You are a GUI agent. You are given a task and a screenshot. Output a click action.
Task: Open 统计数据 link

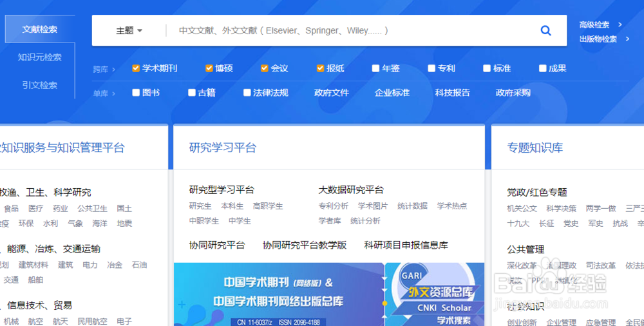pos(412,206)
